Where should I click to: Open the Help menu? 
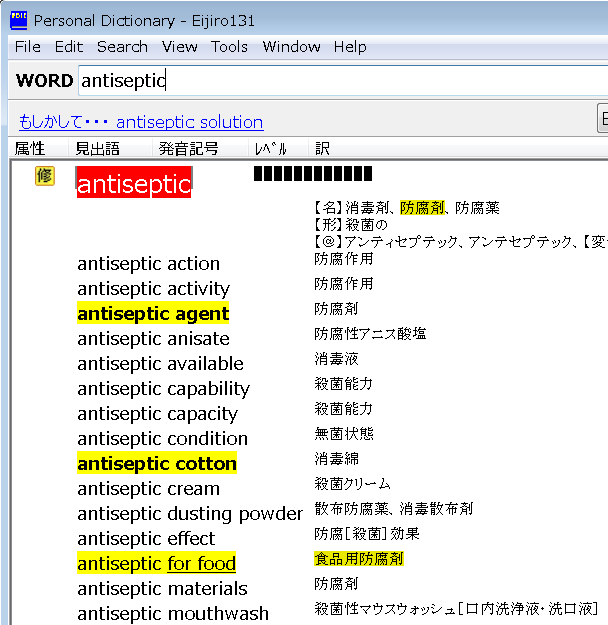pyautogui.click(x=350, y=47)
